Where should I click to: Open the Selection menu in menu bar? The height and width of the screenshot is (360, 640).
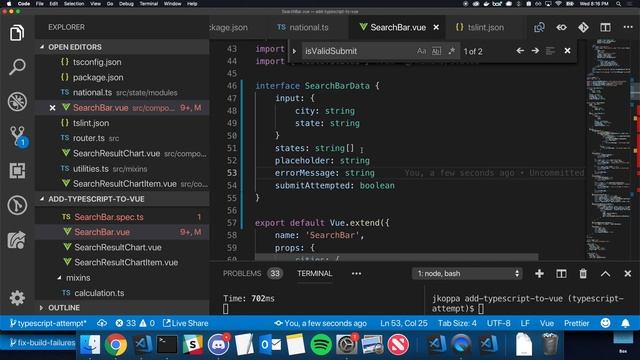click(x=74, y=4)
